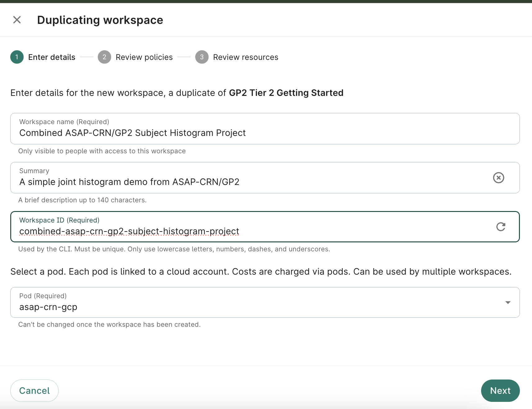The height and width of the screenshot is (409, 532).
Task: Click the step 1 circle icon
Action: click(x=17, y=57)
